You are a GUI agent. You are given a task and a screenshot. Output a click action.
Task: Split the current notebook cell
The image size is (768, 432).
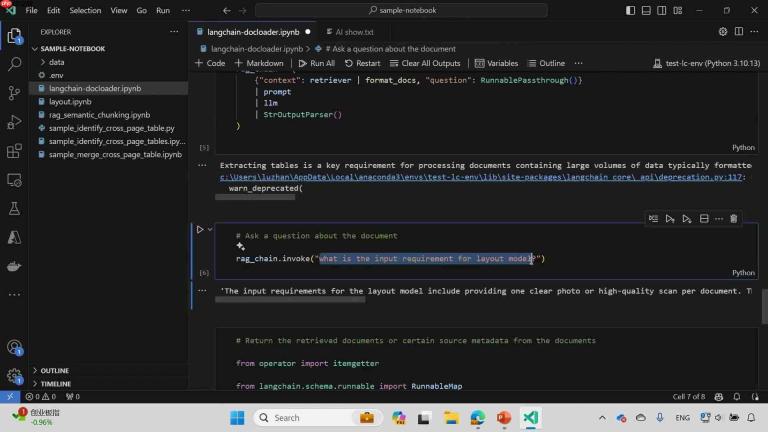click(x=704, y=218)
